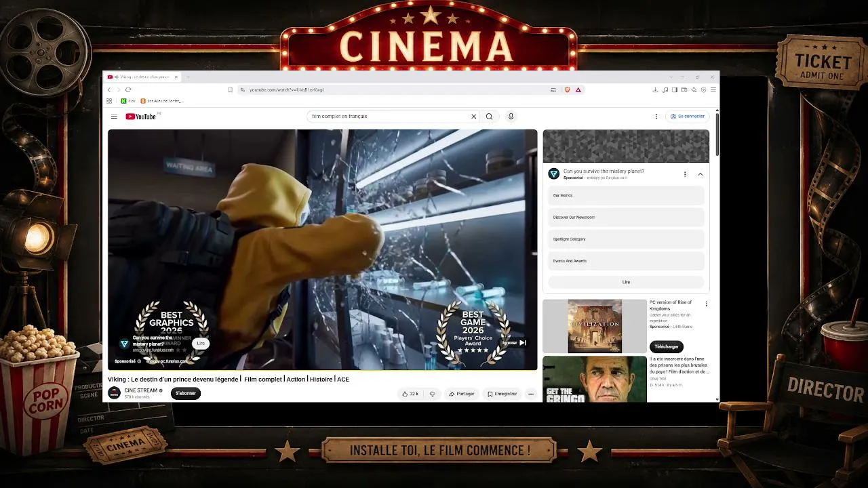Open options for Rise of Kingdoms ad
Viewport: 868px width, 488px height.
pos(706,304)
